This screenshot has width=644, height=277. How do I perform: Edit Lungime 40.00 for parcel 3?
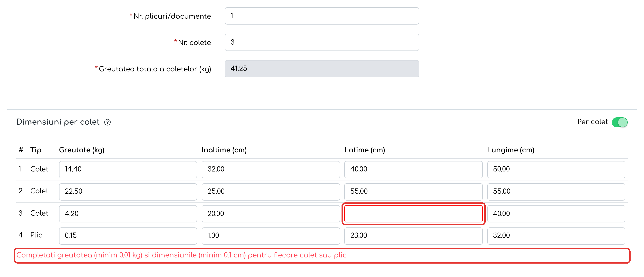[x=556, y=214]
